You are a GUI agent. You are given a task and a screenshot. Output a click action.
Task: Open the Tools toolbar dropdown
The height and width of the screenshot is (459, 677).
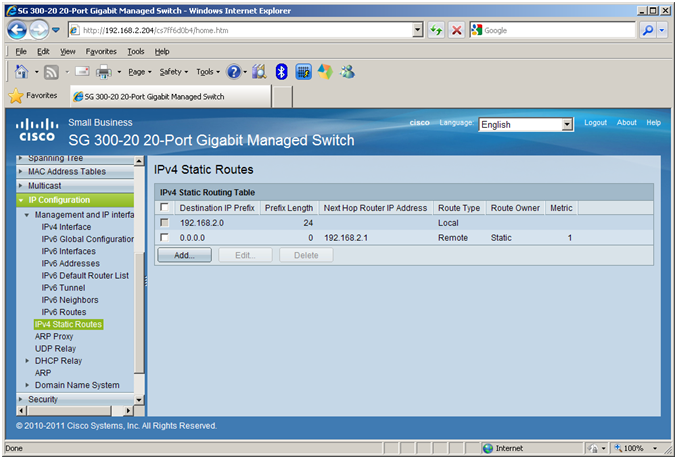point(208,72)
